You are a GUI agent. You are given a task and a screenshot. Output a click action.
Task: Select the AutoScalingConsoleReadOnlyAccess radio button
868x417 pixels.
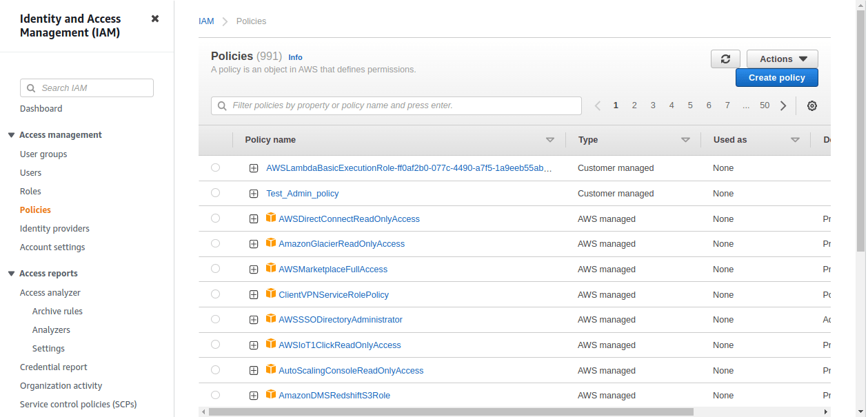pyautogui.click(x=215, y=369)
